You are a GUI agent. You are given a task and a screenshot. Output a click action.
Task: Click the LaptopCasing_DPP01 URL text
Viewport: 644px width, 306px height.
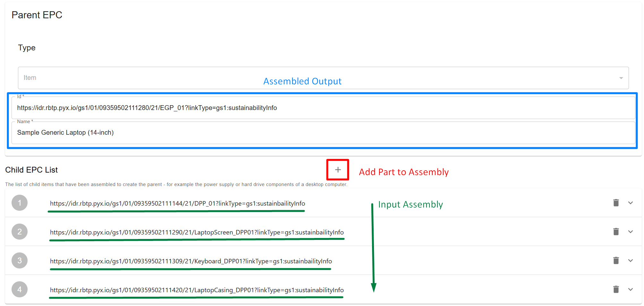(197, 290)
